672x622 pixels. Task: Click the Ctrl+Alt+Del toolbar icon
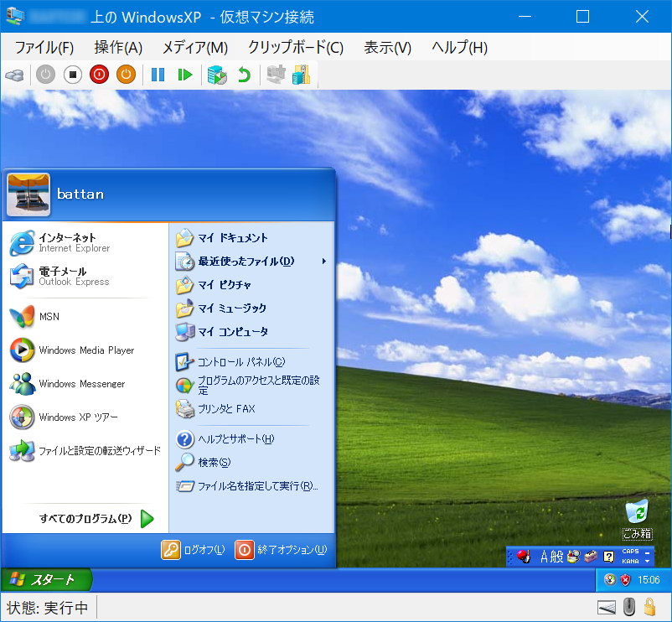tap(14, 75)
